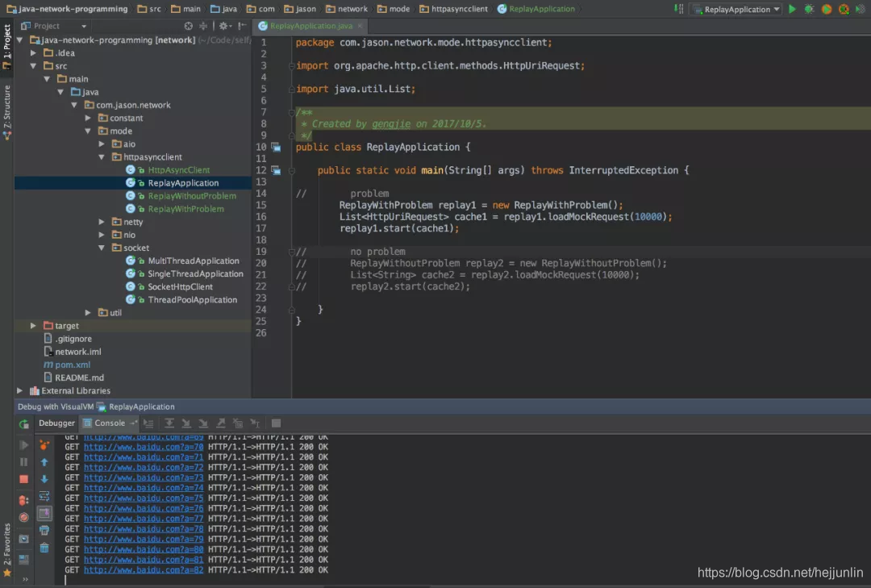
Task: Open the baidu.com?a=82 link in console
Action: tap(144, 569)
